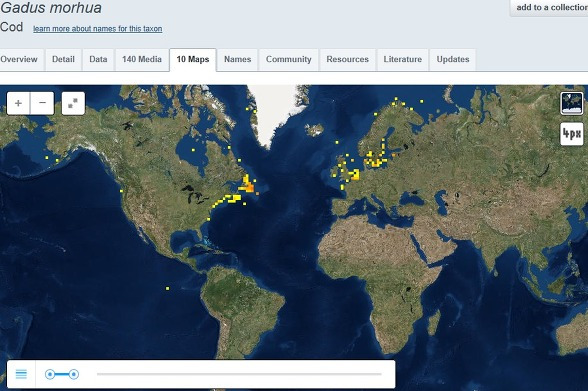Select the Data tab
Image resolution: width=588 pixels, height=391 pixels.
98,59
